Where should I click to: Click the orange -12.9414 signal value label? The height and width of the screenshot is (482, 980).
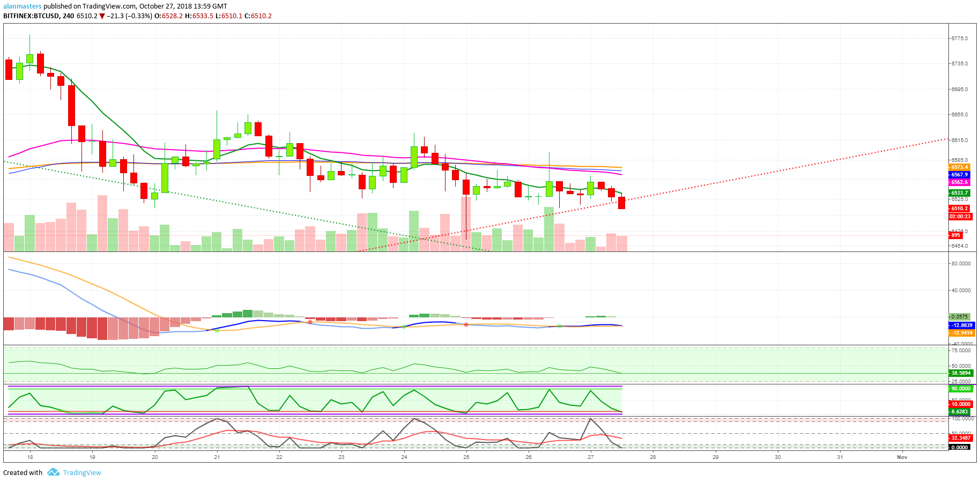coord(962,333)
